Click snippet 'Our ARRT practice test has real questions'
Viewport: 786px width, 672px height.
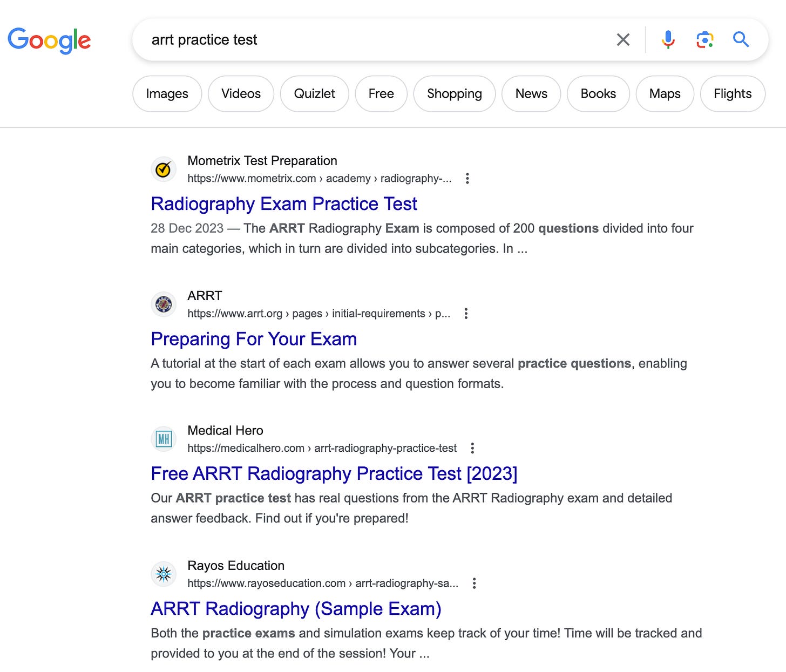[x=411, y=508]
